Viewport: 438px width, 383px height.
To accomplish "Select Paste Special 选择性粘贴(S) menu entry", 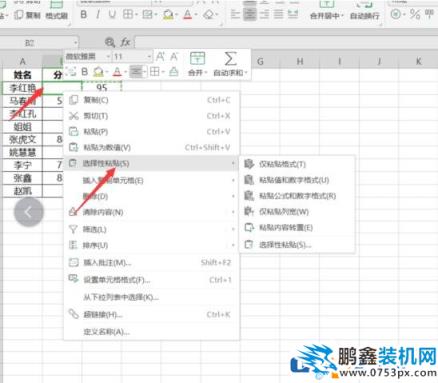I will tap(151, 163).
